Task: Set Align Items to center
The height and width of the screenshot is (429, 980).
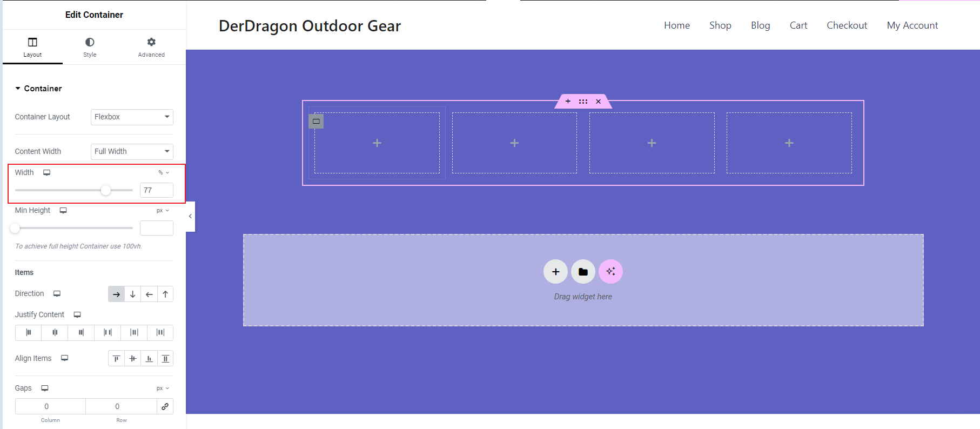Action: coord(132,358)
